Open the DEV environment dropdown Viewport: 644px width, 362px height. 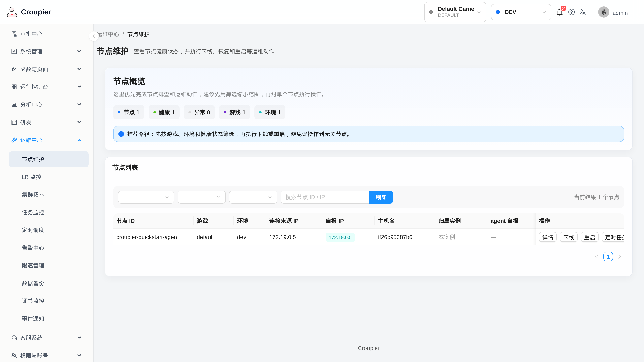pyautogui.click(x=521, y=12)
